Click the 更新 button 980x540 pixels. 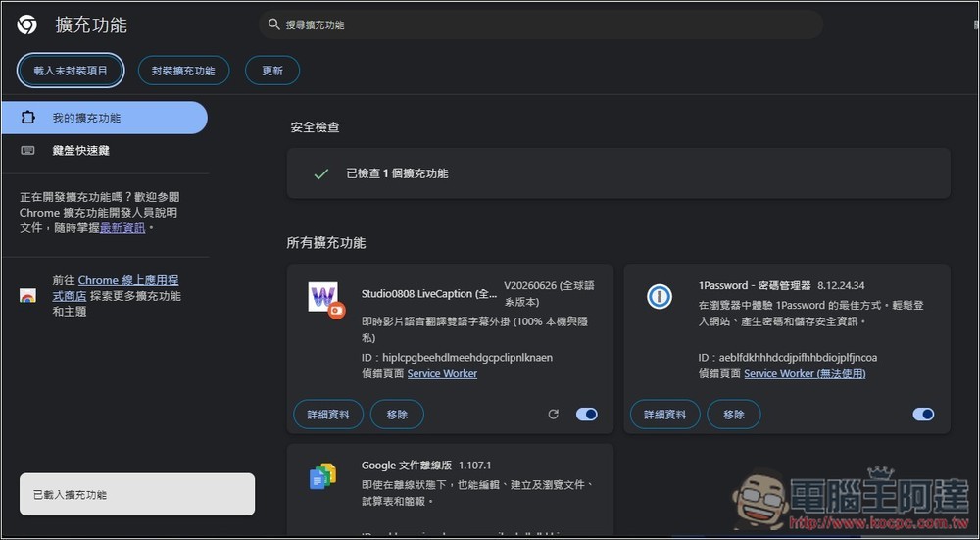(272, 71)
